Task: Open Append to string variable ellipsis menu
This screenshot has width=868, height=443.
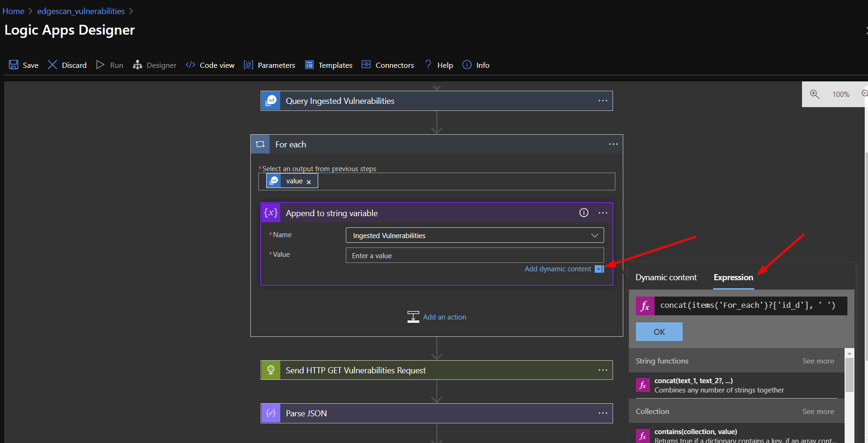Action: (x=603, y=213)
